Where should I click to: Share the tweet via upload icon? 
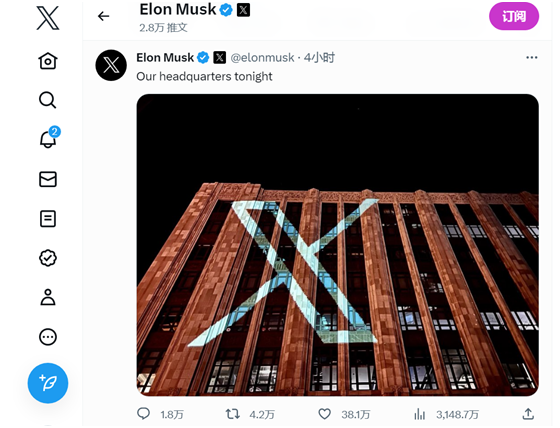click(529, 414)
